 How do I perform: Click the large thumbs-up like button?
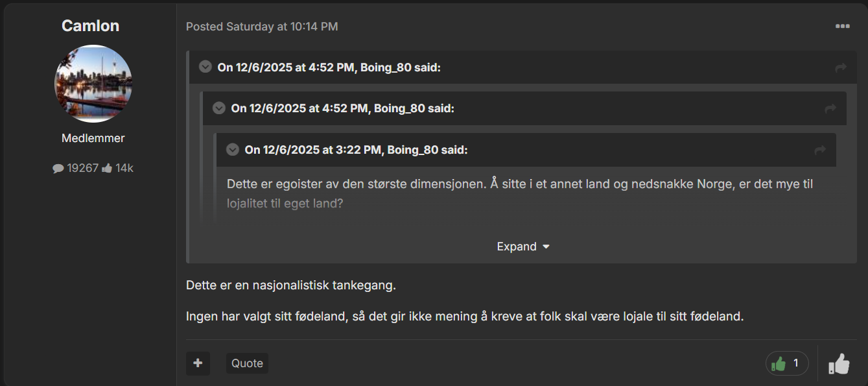pyautogui.click(x=839, y=364)
